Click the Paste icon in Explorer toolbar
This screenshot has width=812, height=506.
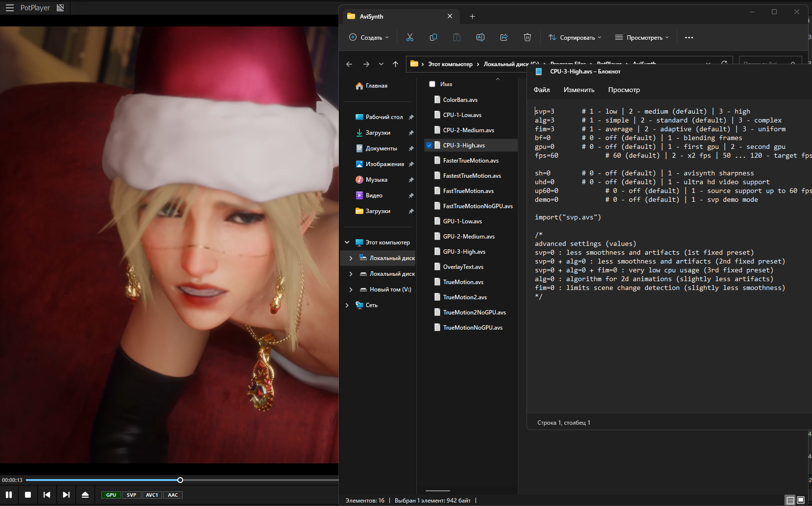(457, 37)
